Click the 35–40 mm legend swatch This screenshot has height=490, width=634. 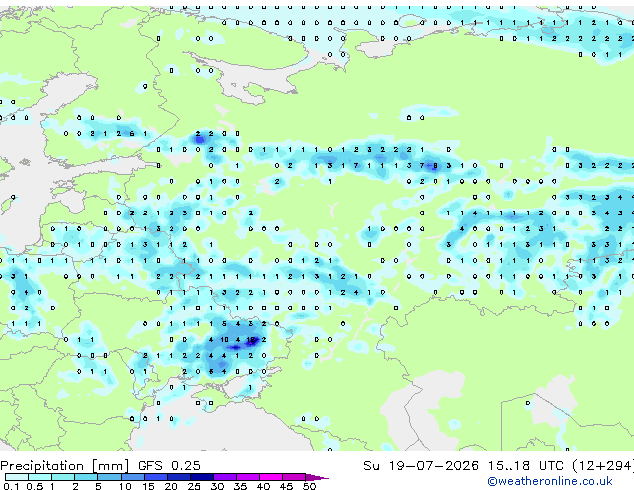(248, 477)
